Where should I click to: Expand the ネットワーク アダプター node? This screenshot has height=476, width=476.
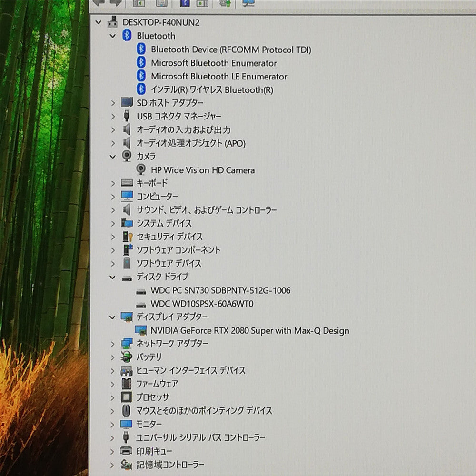[113, 344]
